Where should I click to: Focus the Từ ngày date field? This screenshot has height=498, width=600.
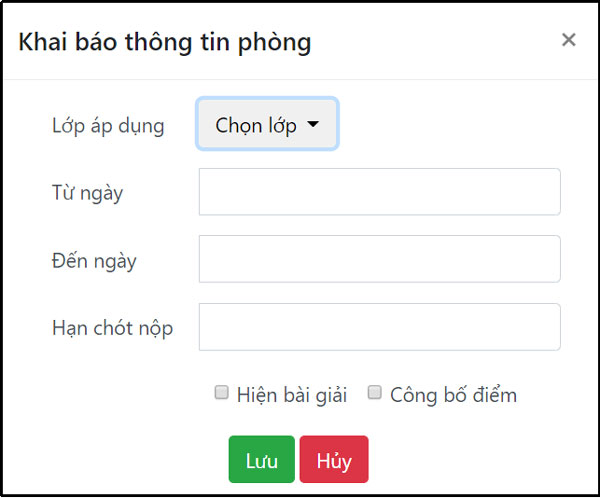click(380, 192)
